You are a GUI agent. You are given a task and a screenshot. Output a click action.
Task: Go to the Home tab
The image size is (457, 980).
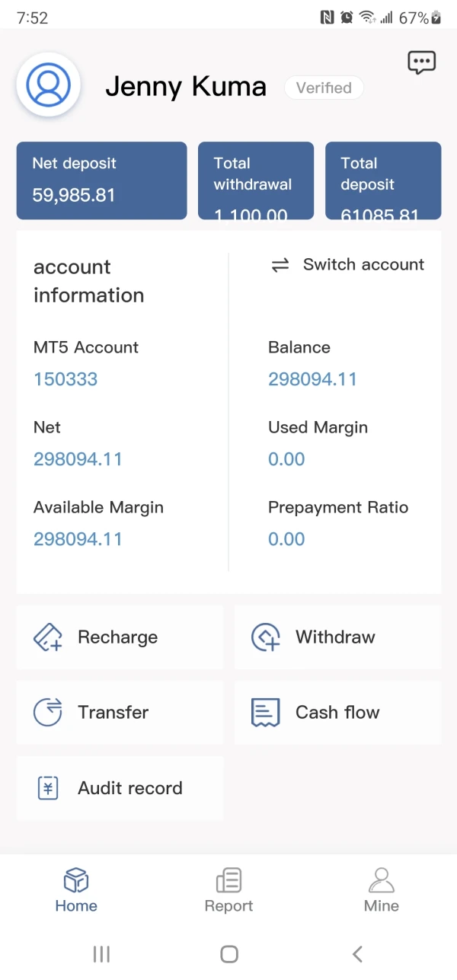[76, 890]
